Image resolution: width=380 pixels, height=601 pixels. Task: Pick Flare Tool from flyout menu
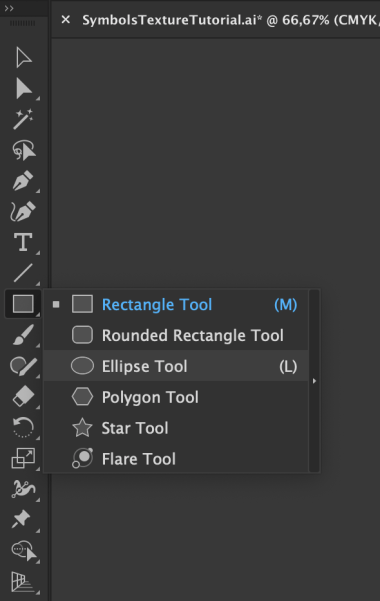point(176,458)
